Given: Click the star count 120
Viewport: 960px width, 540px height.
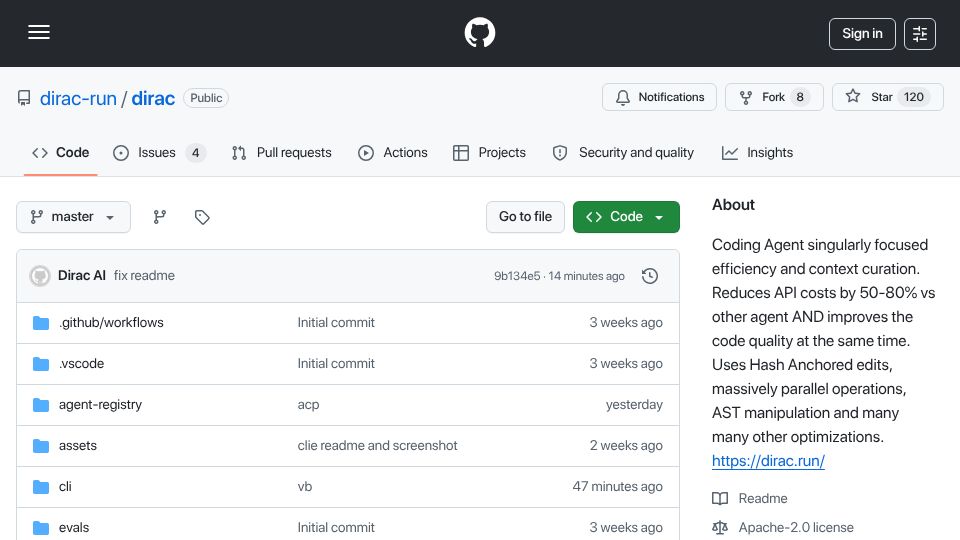Looking at the screenshot, I should pos(913,97).
